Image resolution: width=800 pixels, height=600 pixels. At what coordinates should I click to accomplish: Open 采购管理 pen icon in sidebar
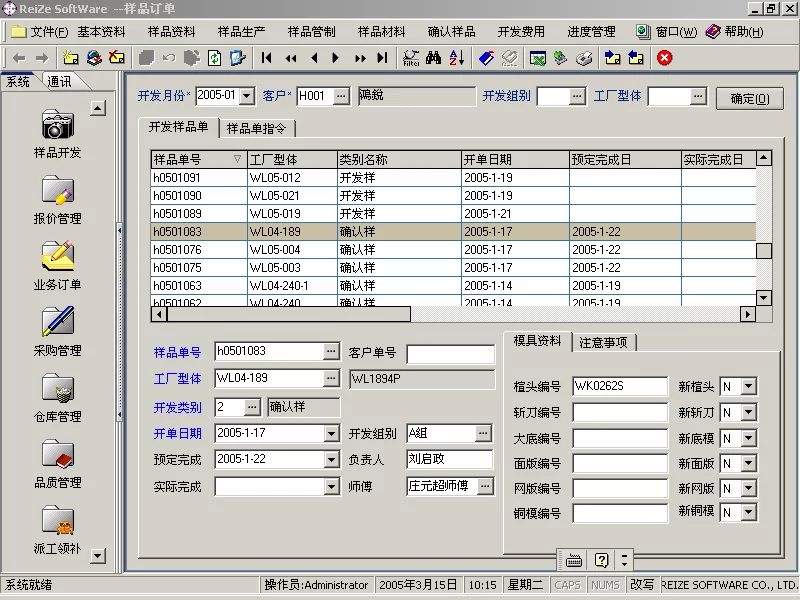click(x=57, y=322)
